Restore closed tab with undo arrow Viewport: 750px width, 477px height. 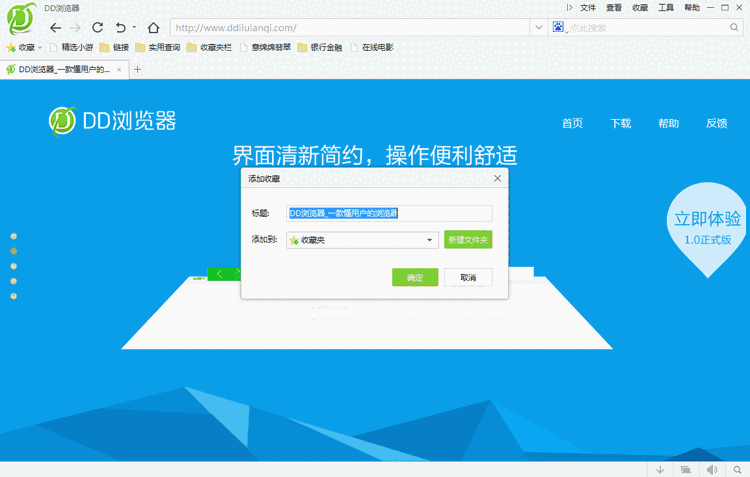[x=121, y=28]
